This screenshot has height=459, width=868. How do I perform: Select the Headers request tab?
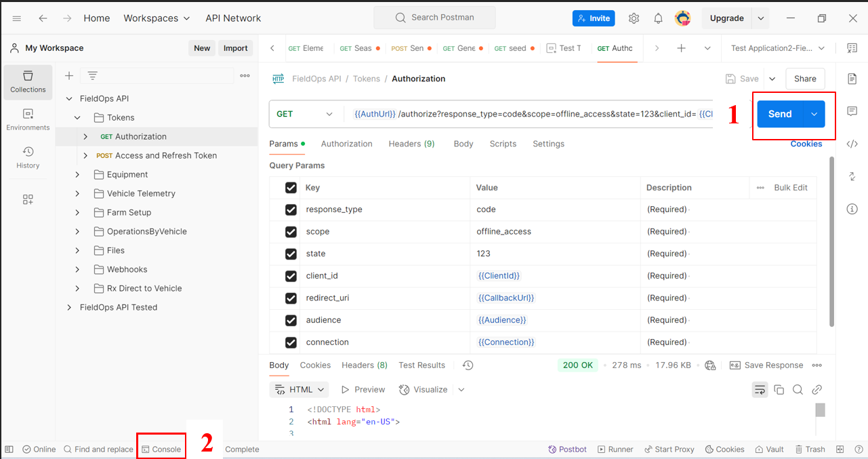click(411, 144)
